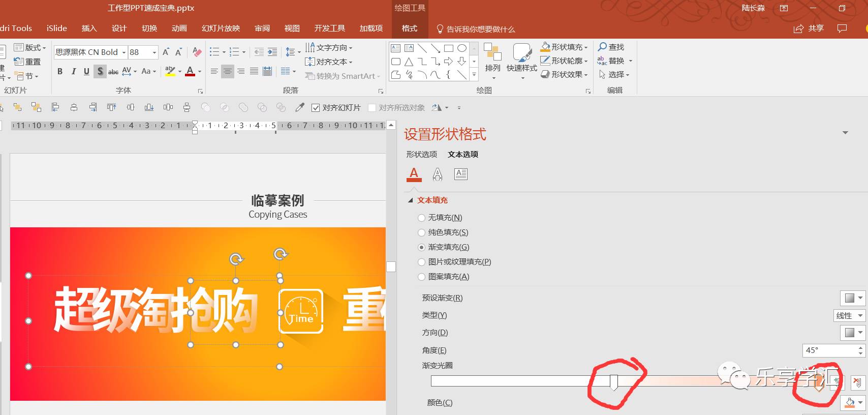Open 文字方向 text direction menu
This screenshot has height=415, width=868.
pos(329,47)
